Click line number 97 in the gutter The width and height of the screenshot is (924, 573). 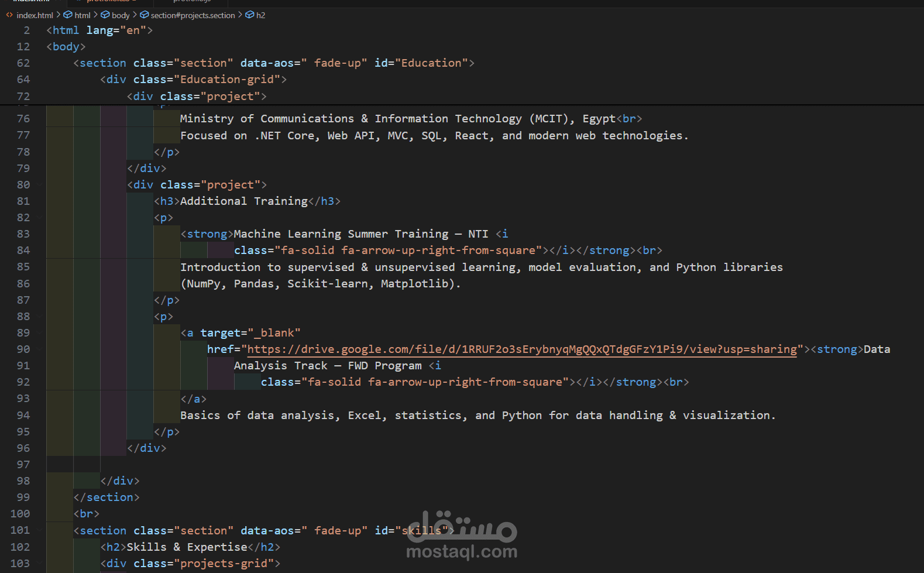pyautogui.click(x=23, y=465)
